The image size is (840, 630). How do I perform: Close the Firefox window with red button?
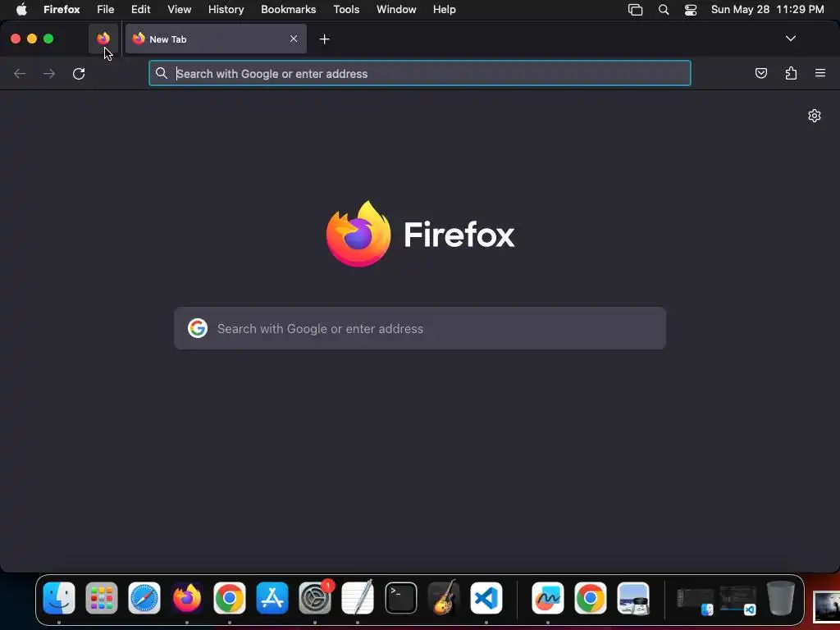16,39
